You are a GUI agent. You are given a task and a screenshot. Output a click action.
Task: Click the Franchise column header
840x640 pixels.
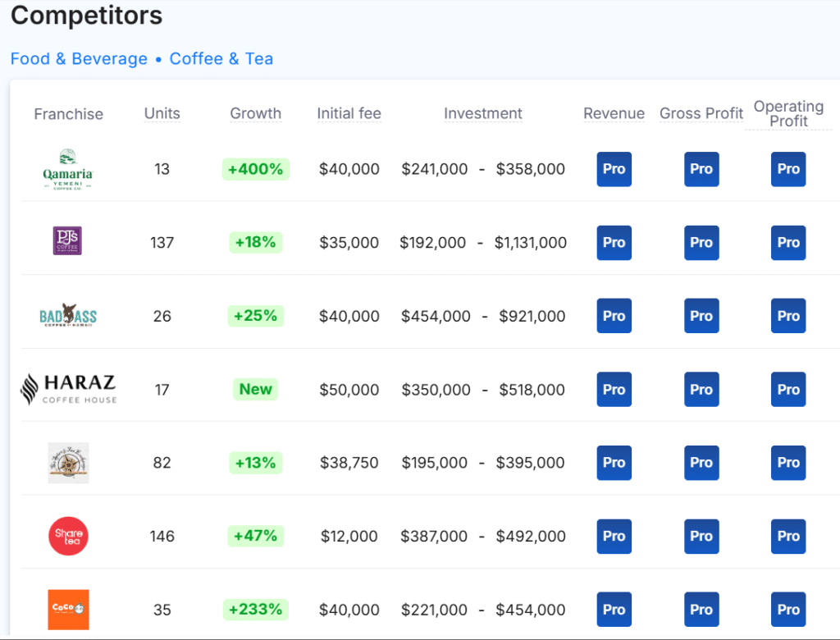coord(69,113)
